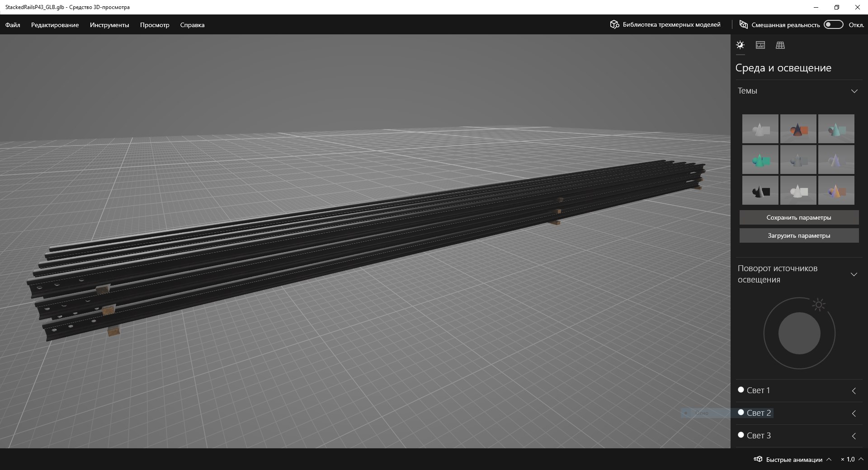
Task: Open the Grid and Views tab icon
Action: click(780, 45)
